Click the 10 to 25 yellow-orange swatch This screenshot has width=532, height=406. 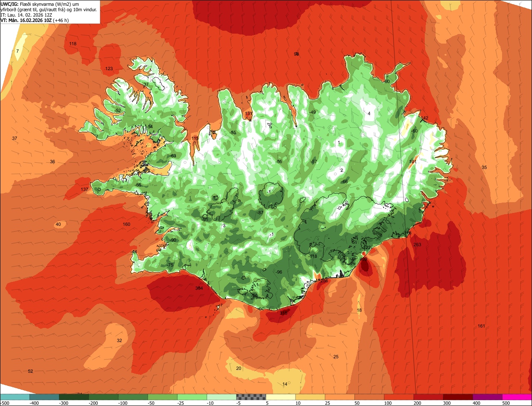coord(310,397)
